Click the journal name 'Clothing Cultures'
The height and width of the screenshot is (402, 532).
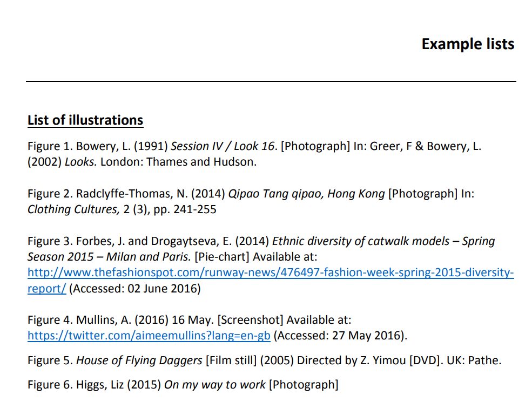[73, 209]
